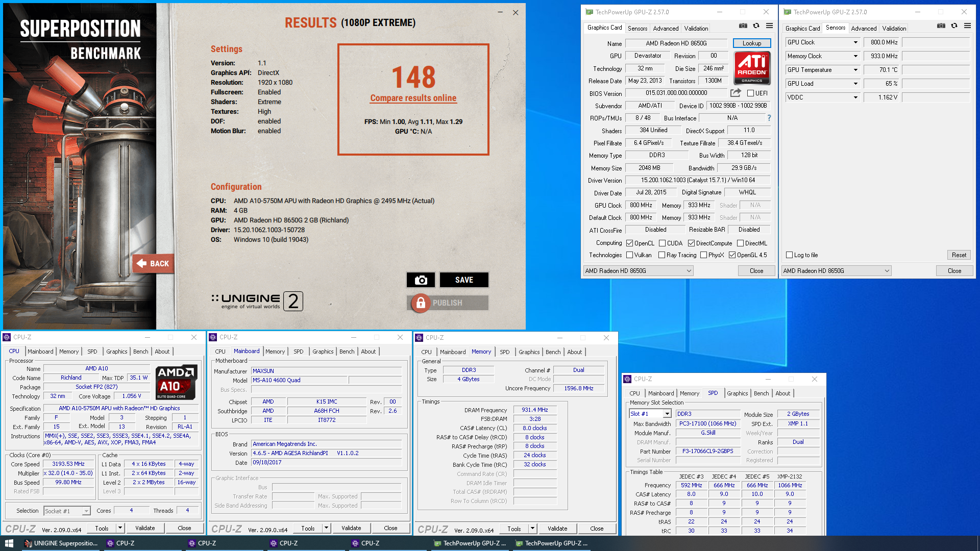The height and width of the screenshot is (551, 980).
Task: Click the refresh icon in the GPU-Z Sensors window
Action: tap(954, 26)
